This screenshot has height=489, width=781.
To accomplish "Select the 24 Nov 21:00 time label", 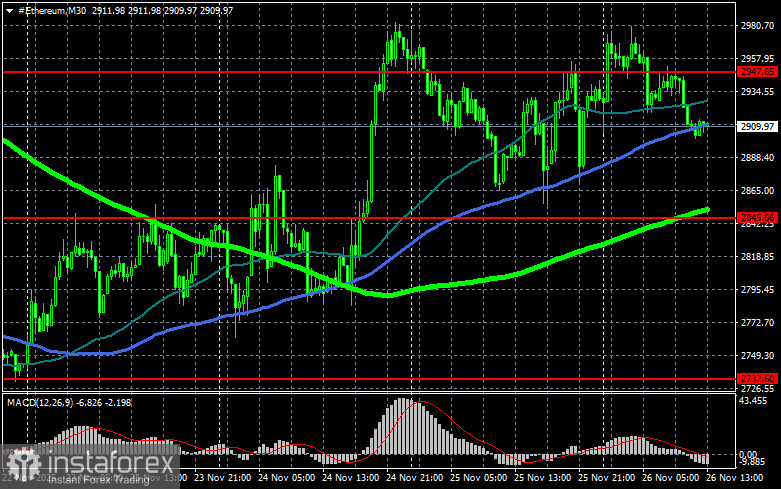I will (x=414, y=478).
